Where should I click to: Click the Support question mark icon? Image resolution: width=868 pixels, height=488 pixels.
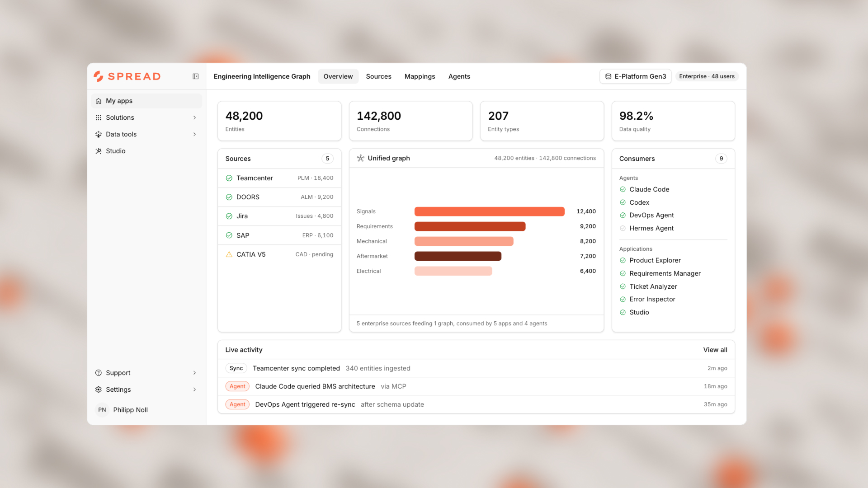(x=99, y=373)
